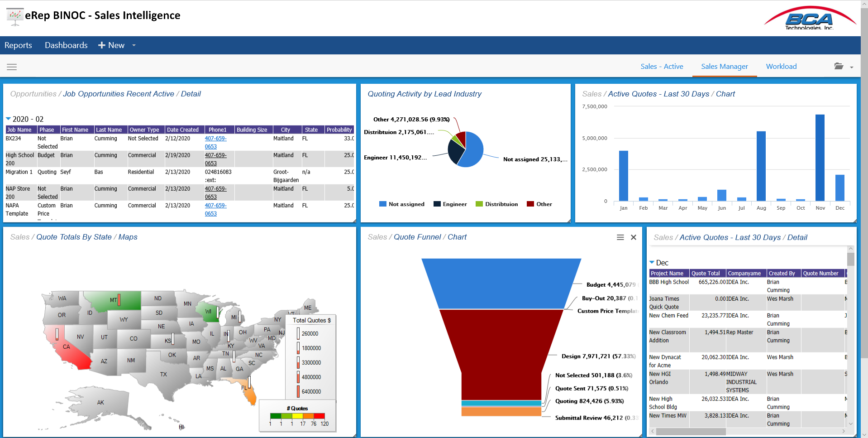The image size is (868, 438).
Task: Click the Job Opportunities Recent Active link
Action: pos(119,94)
